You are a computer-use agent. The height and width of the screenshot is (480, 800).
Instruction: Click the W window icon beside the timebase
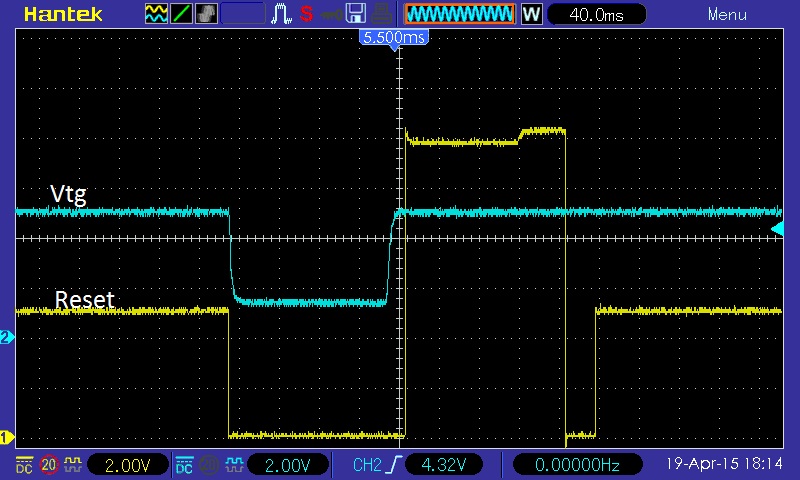tap(532, 14)
